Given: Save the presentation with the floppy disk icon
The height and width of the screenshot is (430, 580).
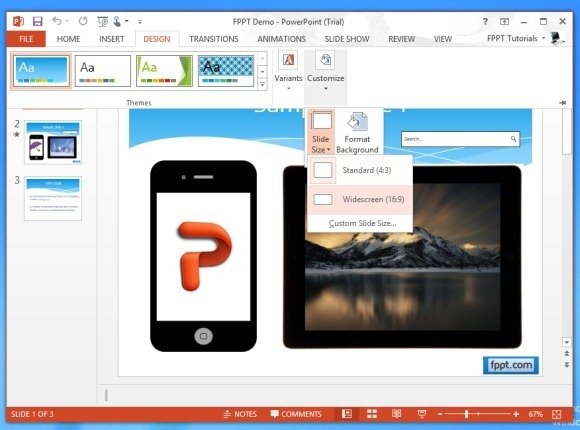Looking at the screenshot, I should point(37,21).
